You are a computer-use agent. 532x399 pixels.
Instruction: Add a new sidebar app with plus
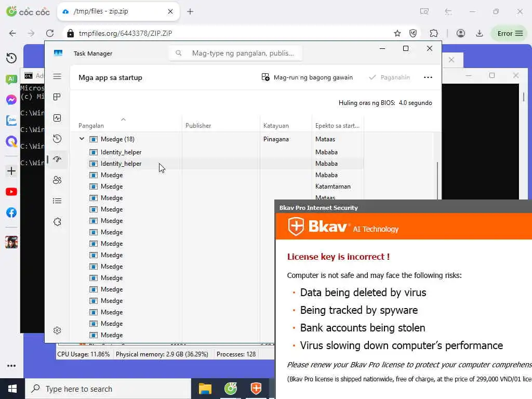point(11,171)
